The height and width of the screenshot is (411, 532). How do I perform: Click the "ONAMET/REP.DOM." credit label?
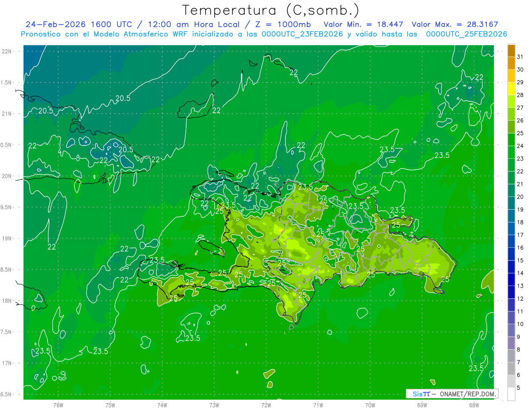pyautogui.click(x=468, y=394)
